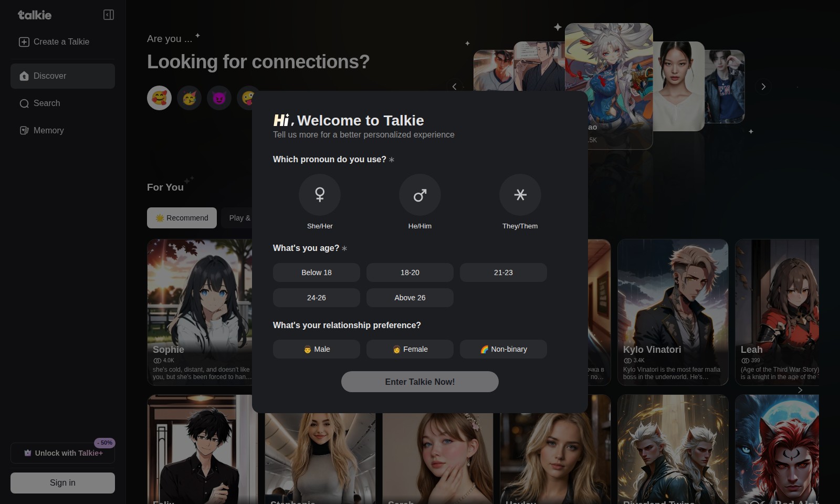Open the girl with hair flowers card
840x504 pixels.
(x=438, y=458)
